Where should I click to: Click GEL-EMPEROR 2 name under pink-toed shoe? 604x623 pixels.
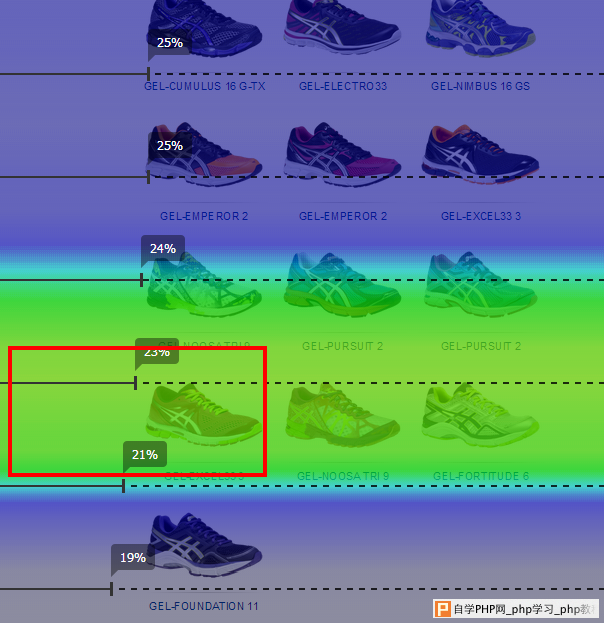click(x=343, y=216)
